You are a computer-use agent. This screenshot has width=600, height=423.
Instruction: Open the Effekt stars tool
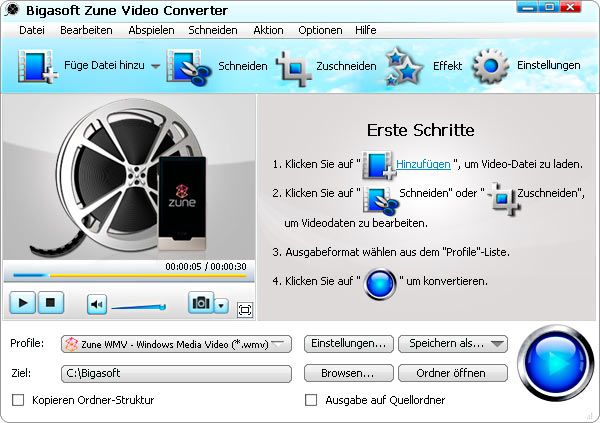pos(403,67)
